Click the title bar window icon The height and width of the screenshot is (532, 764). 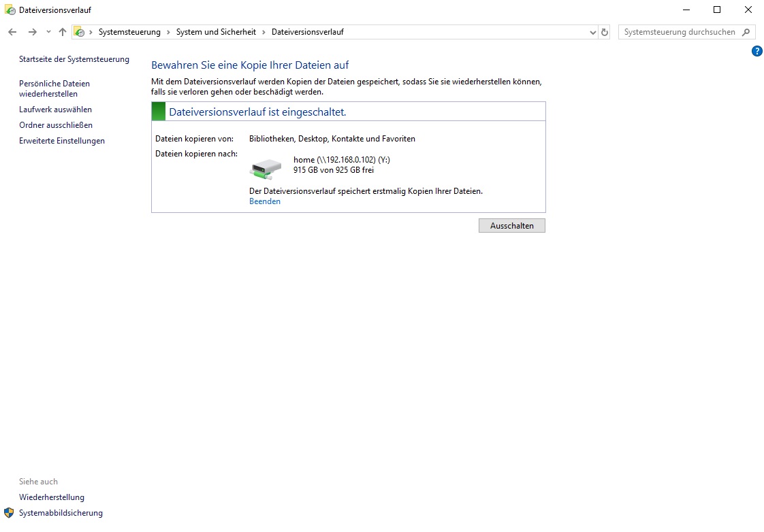point(10,10)
